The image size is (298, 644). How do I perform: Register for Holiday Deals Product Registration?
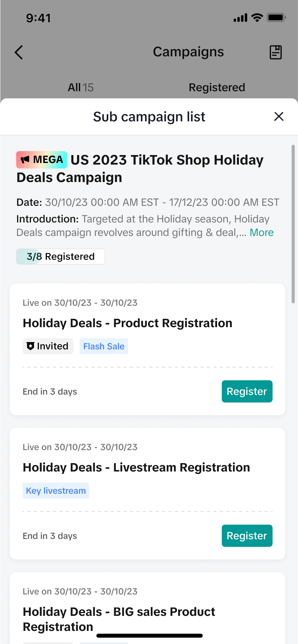tap(247, 391)
